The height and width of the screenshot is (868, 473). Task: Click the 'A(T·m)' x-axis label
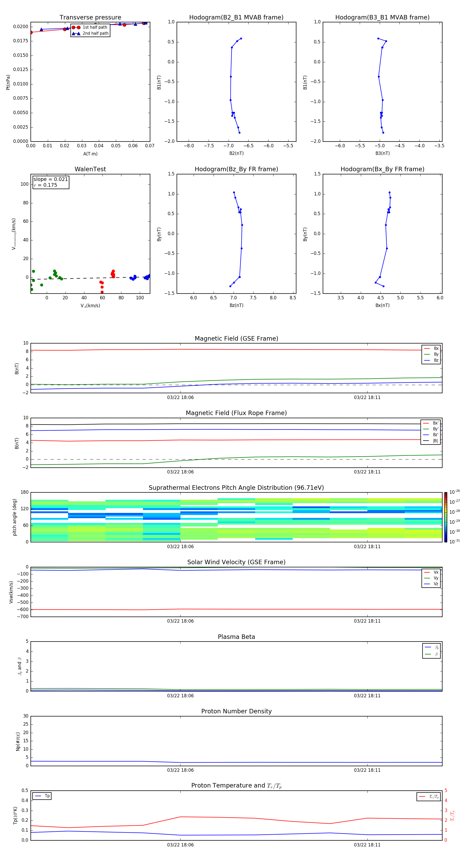click(90, 154)
